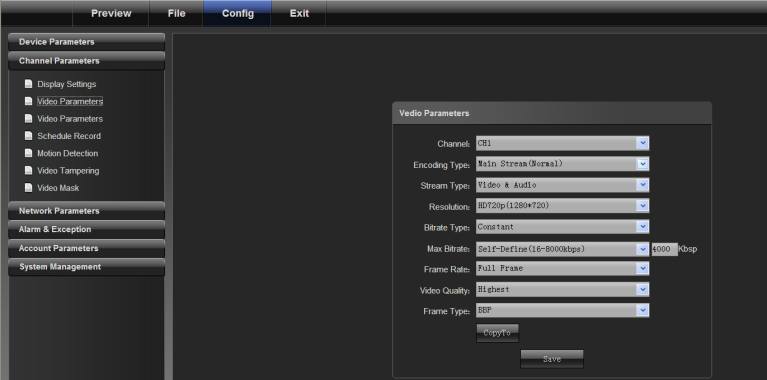Click the Vedio Parameters panel title
Screen dimensions: 767x380
click(x=434, y=113)
